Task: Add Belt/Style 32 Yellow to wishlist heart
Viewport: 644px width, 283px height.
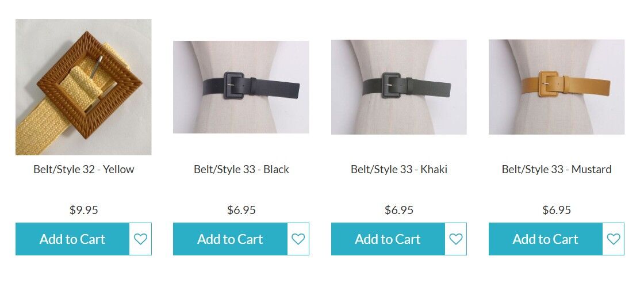Action: 140,239
